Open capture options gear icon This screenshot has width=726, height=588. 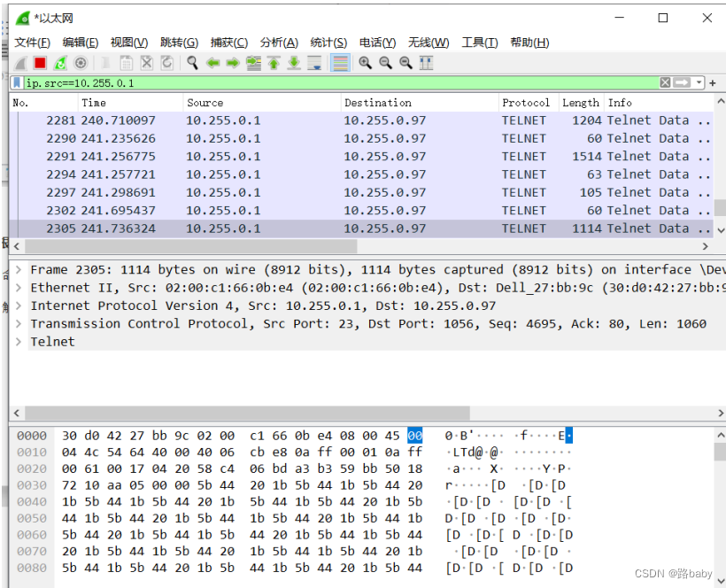(x=81, y=63)
